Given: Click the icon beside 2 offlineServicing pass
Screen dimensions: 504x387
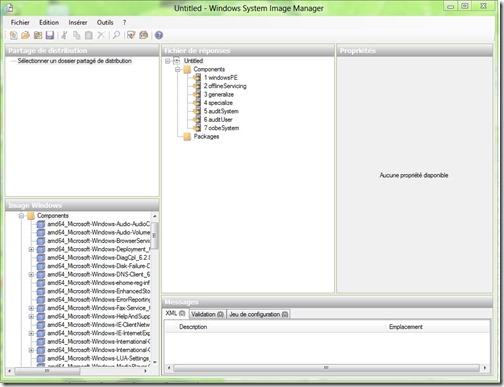Looking at the screenshot, I should (197, 86).
